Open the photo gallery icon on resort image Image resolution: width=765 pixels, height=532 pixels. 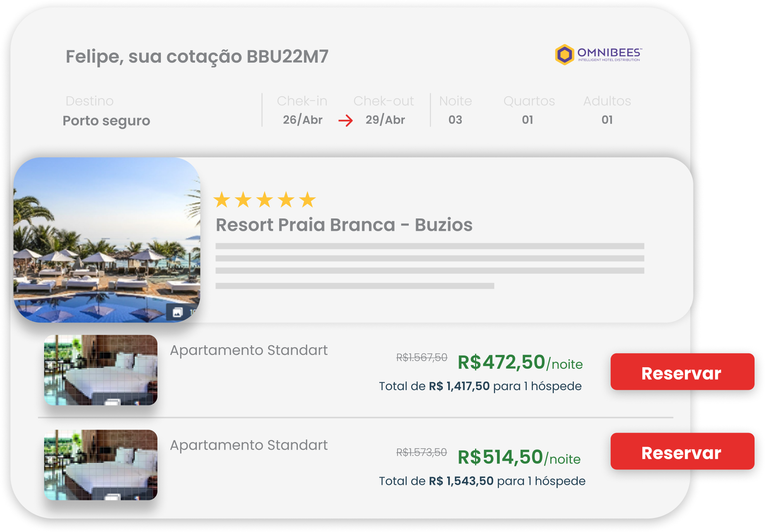click(x=178, y=312)
